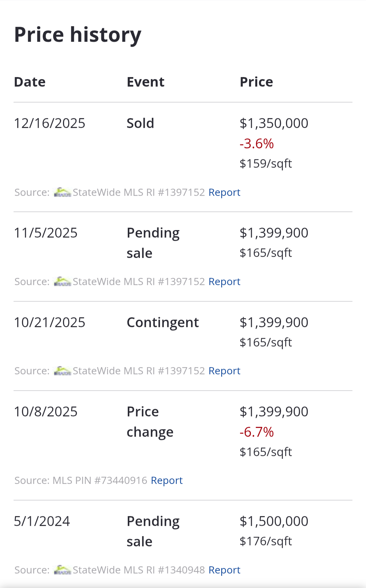Image resolution: width=366 pixels, height=588 pixels.
Task: Click the -3.6% price drop text
Action: coord(257,144)
